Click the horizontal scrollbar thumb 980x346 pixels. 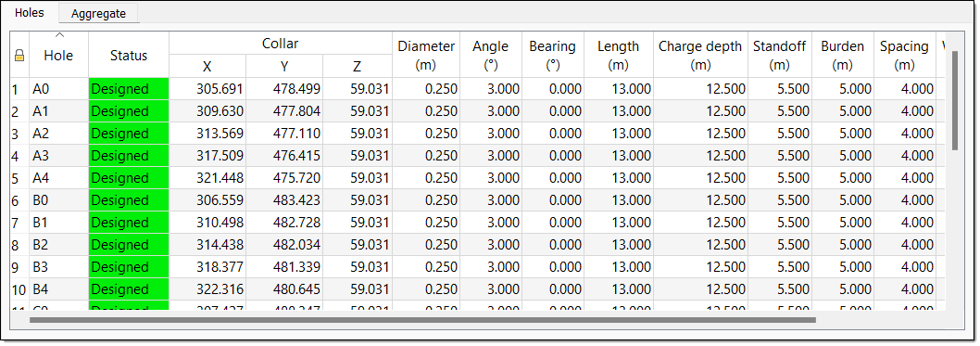[422, 320]
